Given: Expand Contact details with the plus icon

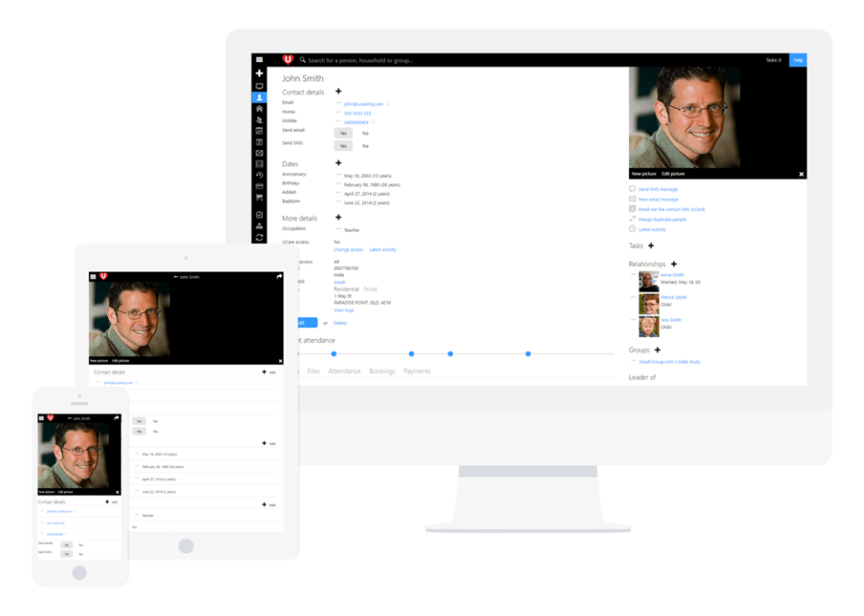Looking at the screenshot, I should tap(338, 92).
